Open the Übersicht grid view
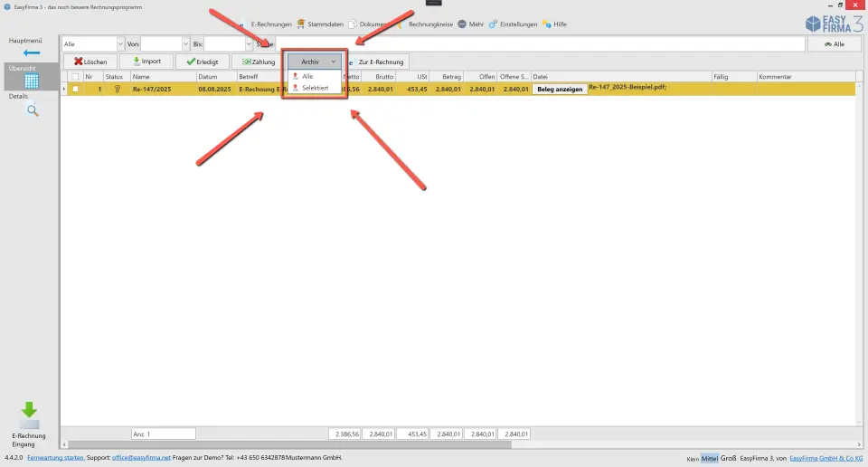The image size is (868, 467). point(32,81)
